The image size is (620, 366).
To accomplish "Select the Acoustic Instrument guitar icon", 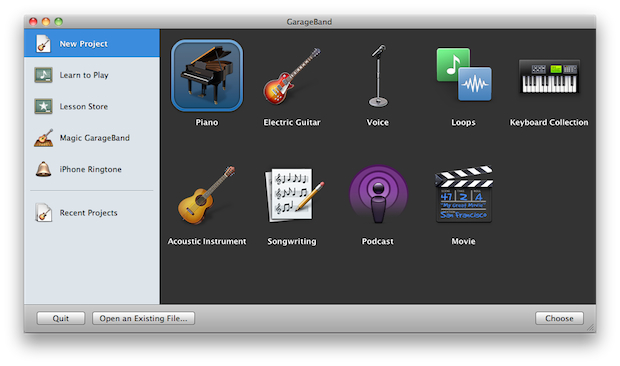I will pos(206,195).
